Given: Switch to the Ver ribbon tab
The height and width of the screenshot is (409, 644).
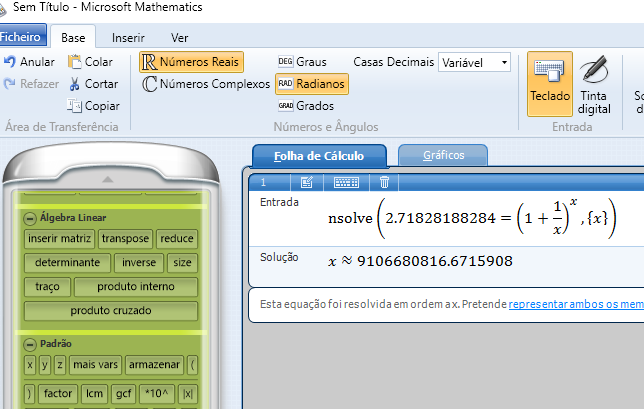Looking at the screenshot, I should 179,38.
